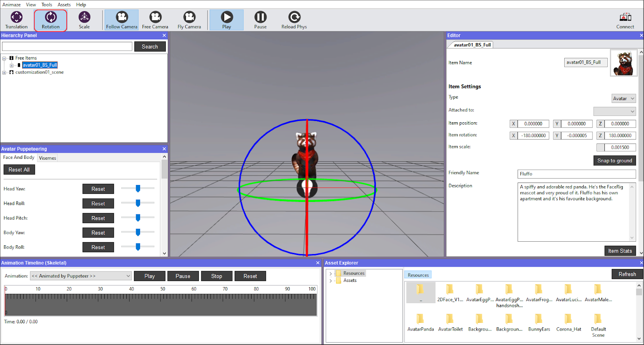Select the Translation tool
644x345 pixels.
pos(17,20)
